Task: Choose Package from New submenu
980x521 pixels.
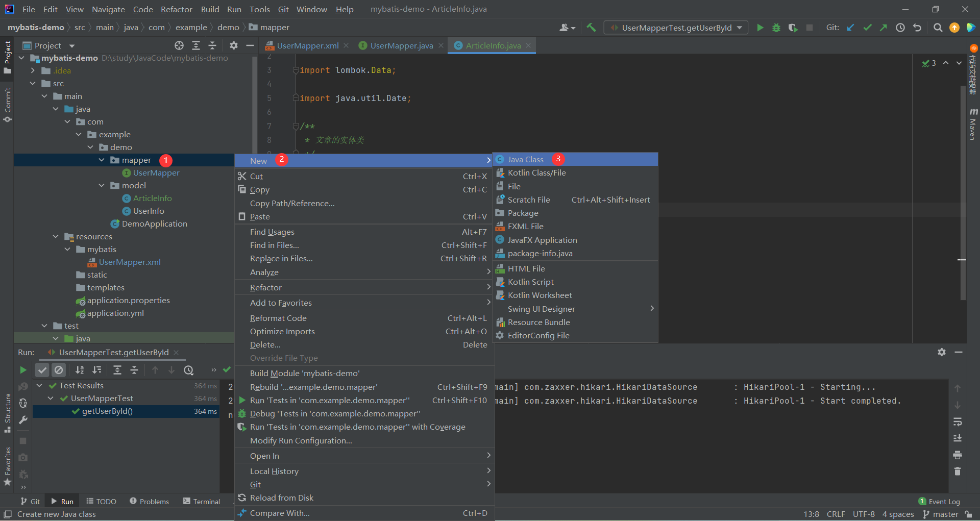Action: pyautogui.click(x=575, y=213)
